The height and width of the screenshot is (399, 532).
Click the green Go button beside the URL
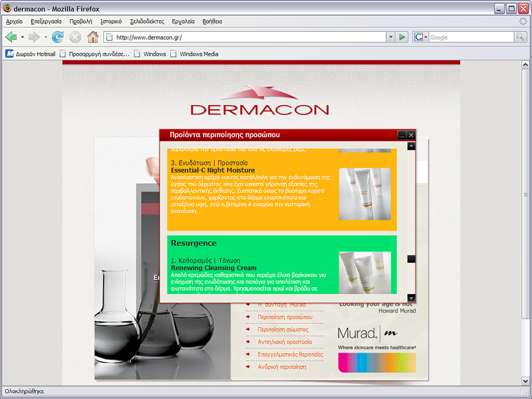(x=402, y=37)
